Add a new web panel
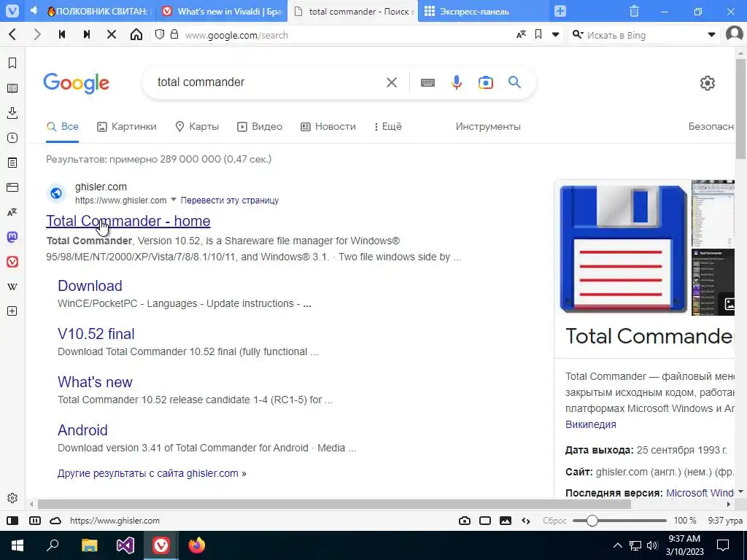Screen dimensions: 747x560 pyautogui.click(x=12, y=311)
